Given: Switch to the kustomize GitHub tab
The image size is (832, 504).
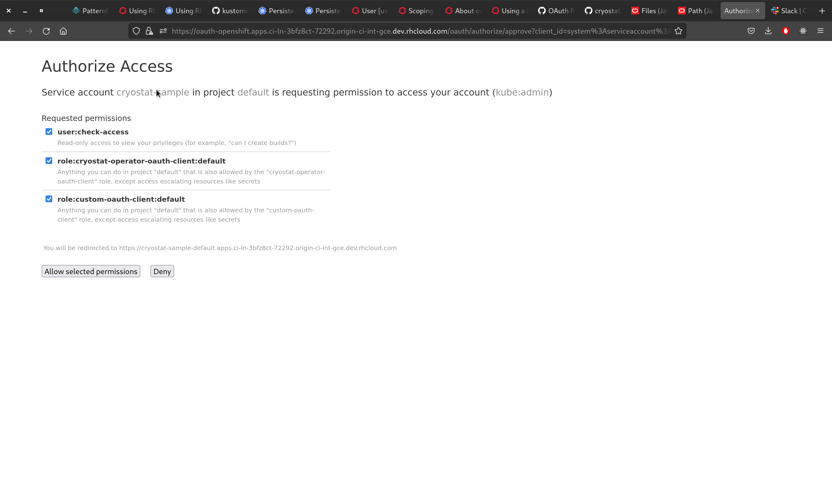Looking at the screenshot, I should coord(230,10).
